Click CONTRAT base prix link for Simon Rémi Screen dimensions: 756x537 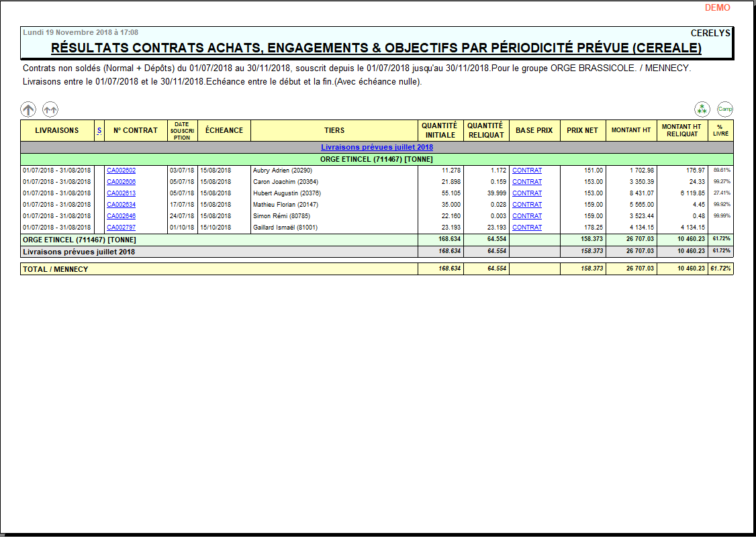point(527,216)
